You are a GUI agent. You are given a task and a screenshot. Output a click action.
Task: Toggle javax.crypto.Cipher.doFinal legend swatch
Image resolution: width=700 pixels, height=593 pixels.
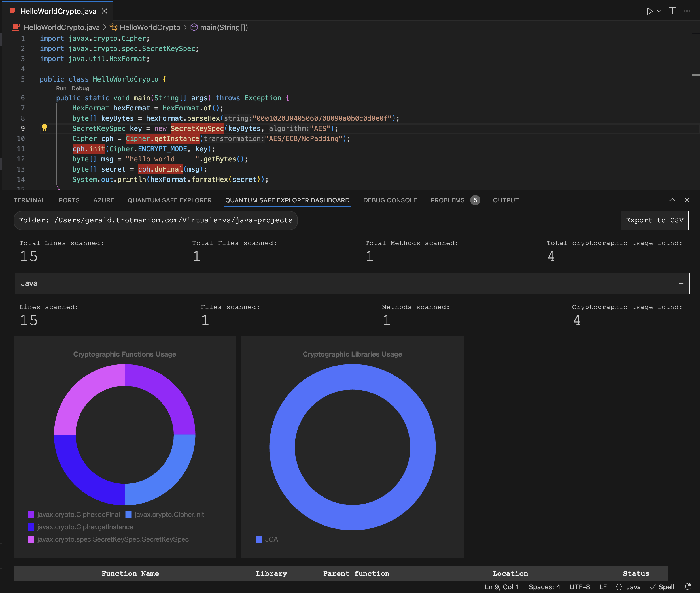[31, 514]
